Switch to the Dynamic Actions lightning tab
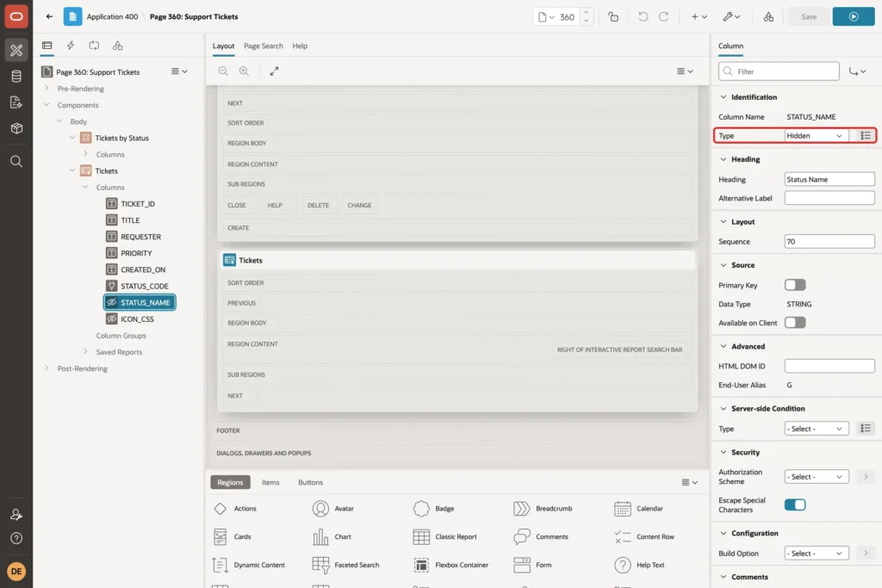 click(71, 46)
